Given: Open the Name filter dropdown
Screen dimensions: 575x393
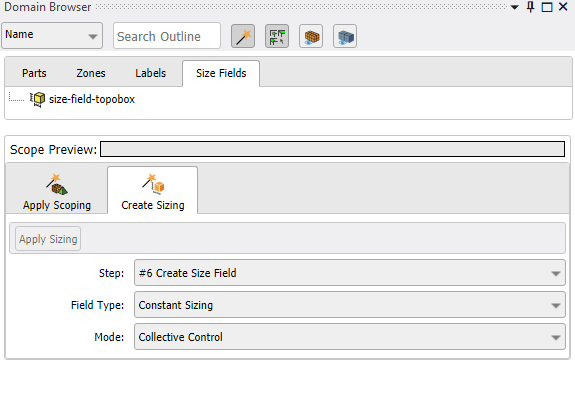Looking at the screenshot, I should (x=52, y=35).
